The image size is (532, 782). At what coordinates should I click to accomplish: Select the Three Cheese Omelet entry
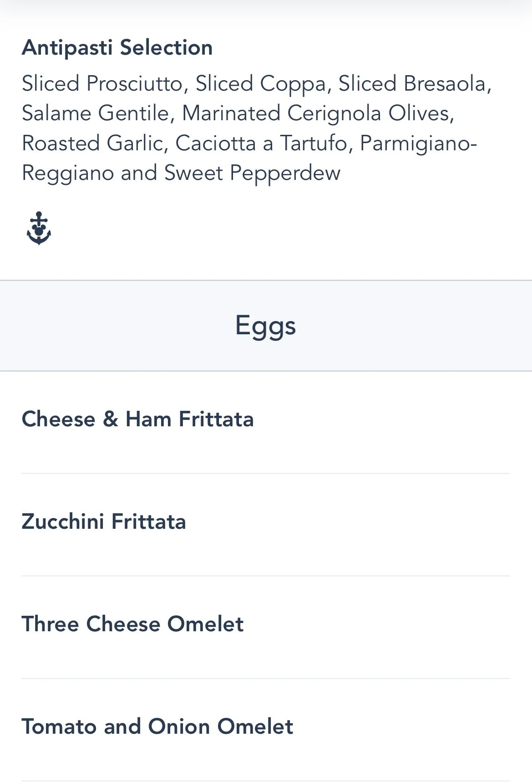tap(133, 624)
